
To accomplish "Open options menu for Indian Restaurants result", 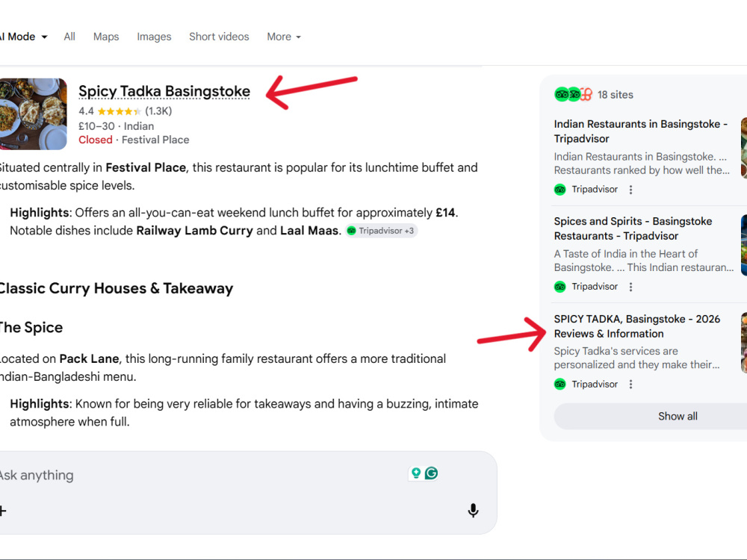I will pos(630,190).
